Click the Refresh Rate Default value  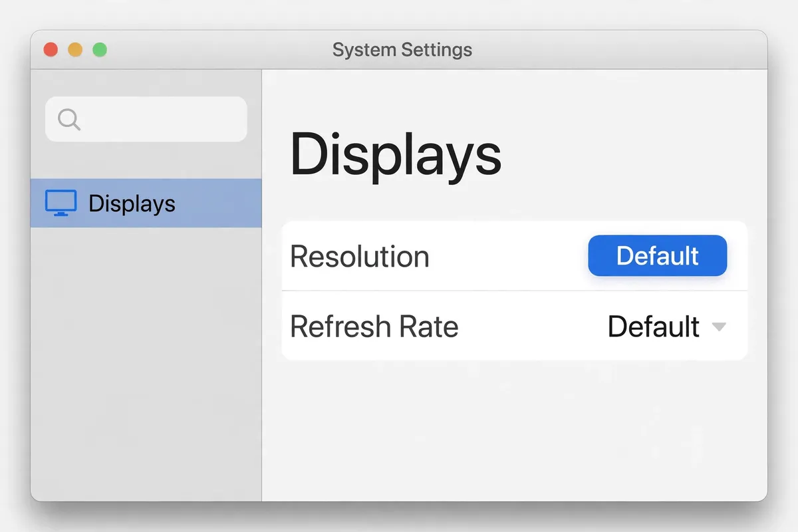click(x=653, y=327)
